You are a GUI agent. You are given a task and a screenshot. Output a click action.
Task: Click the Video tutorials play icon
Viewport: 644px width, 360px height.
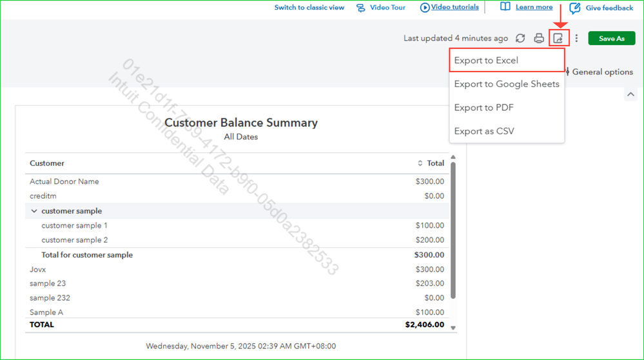coord(425,7)
